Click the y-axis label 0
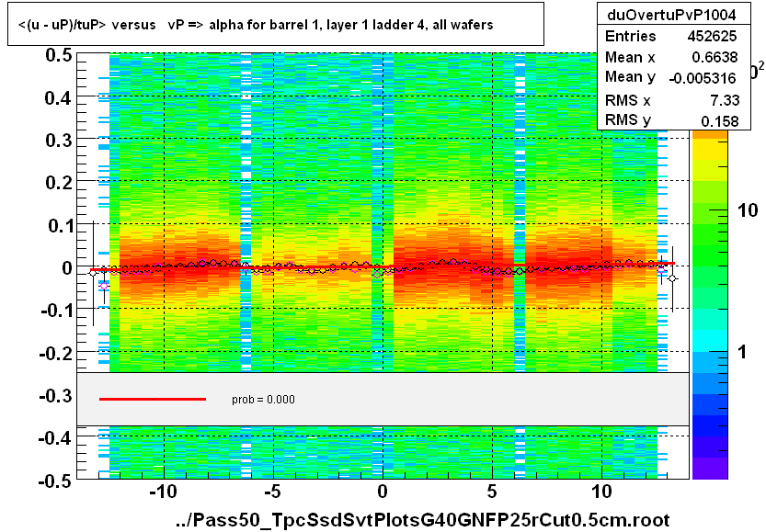 67,268
